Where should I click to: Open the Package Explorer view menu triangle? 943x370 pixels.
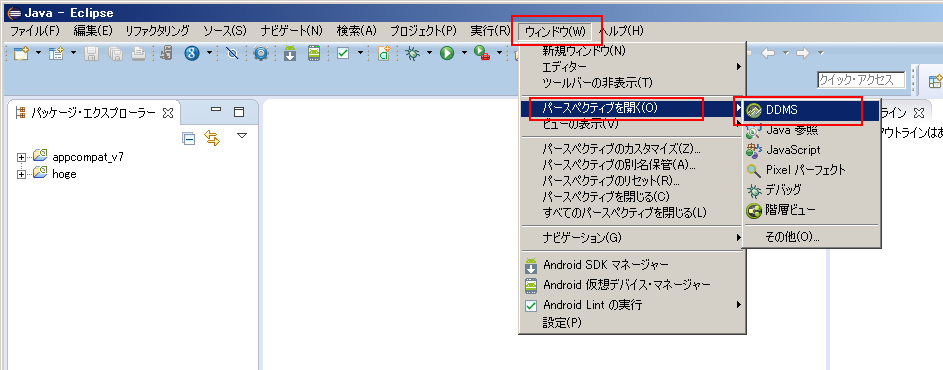(242, 136)
